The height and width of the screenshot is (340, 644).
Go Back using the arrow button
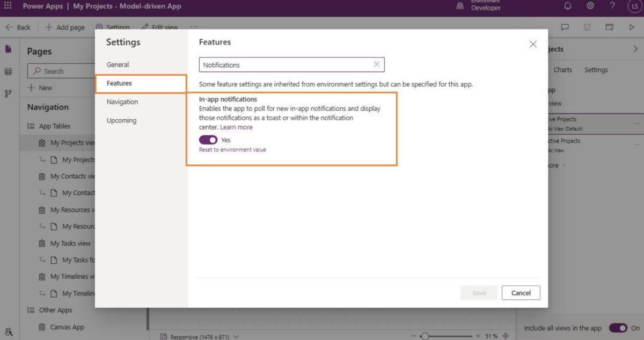(18, 27)
